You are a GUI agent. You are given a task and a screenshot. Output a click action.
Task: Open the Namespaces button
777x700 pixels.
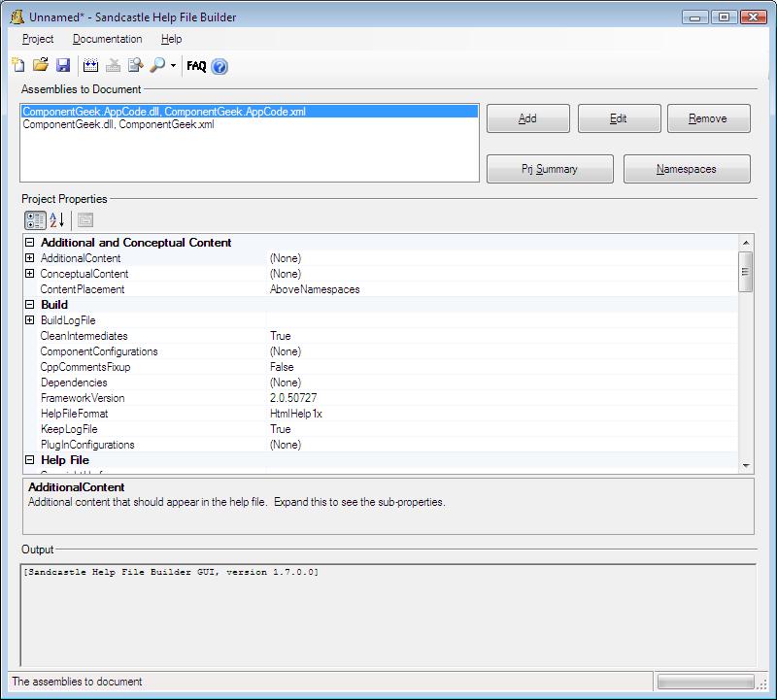click(x=687, y=169)
